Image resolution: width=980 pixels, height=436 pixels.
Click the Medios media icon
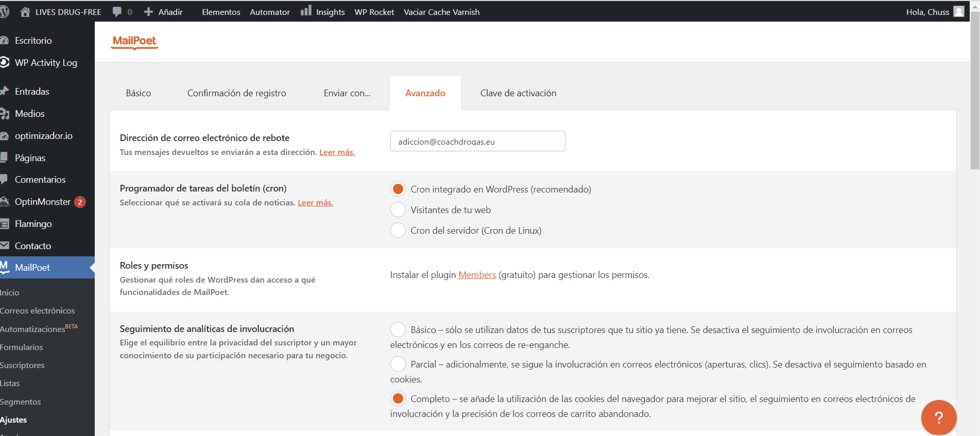pos(5,113)
